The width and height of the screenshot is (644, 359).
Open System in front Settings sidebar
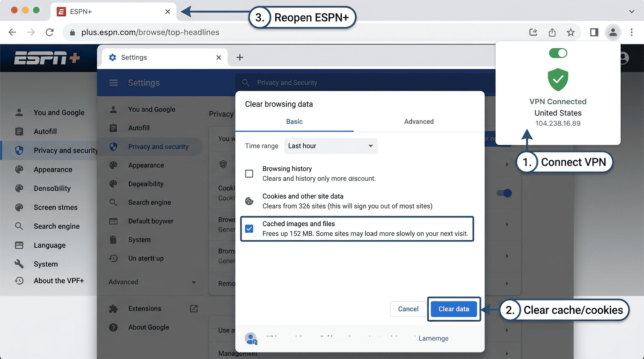(x=139, y=240)
